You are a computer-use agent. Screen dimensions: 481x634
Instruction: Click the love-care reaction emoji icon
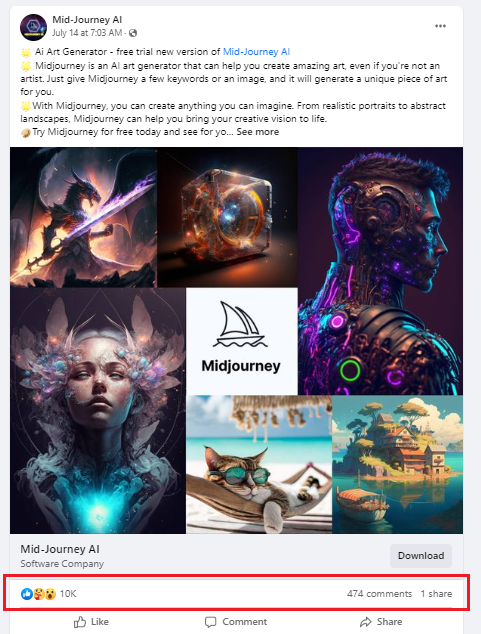pos(39,594)
